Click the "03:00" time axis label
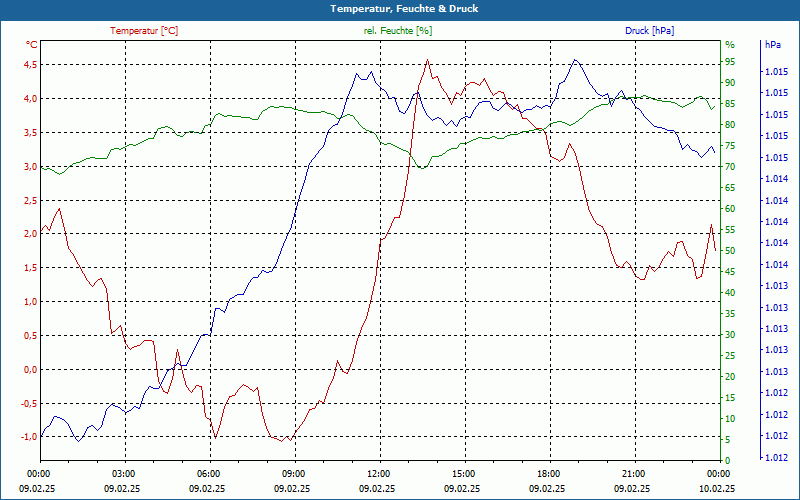800x500 pixels. pos(123,473)
